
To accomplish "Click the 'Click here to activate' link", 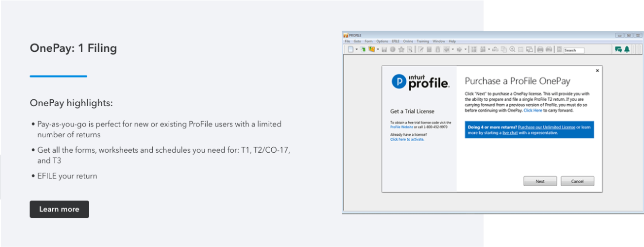I will coord(407,139).
